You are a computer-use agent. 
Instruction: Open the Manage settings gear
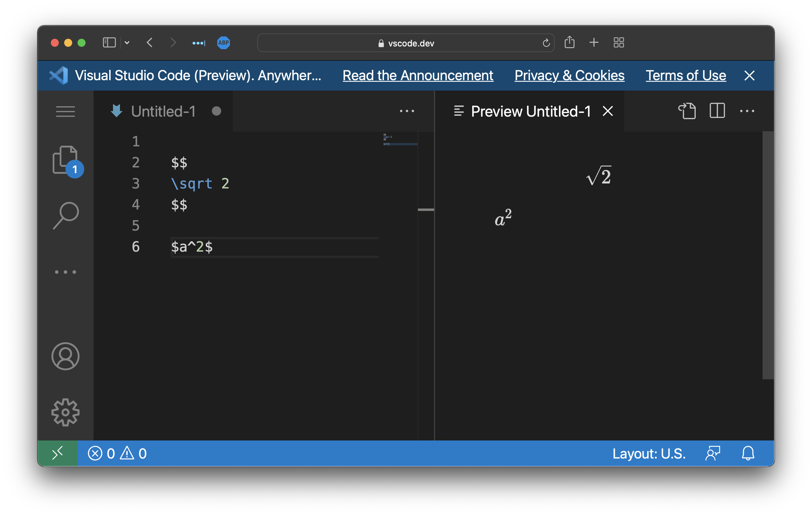point(65,412)
